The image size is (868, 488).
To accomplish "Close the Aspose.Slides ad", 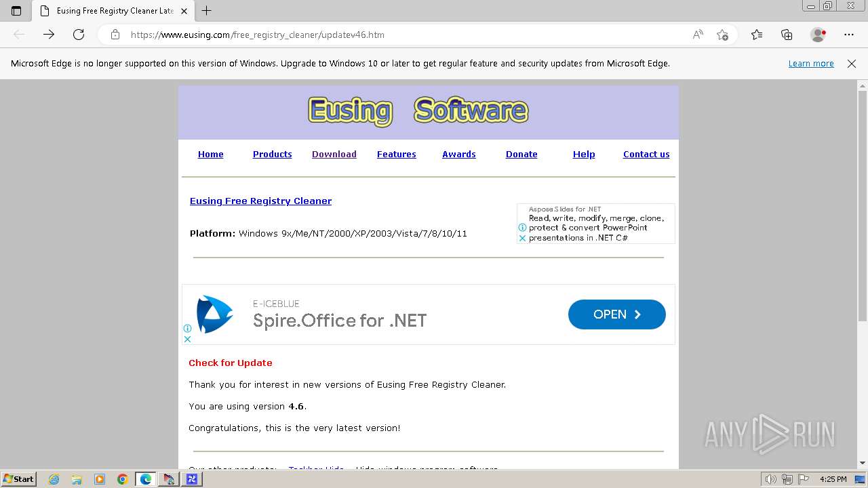I will tap(522, 239).
